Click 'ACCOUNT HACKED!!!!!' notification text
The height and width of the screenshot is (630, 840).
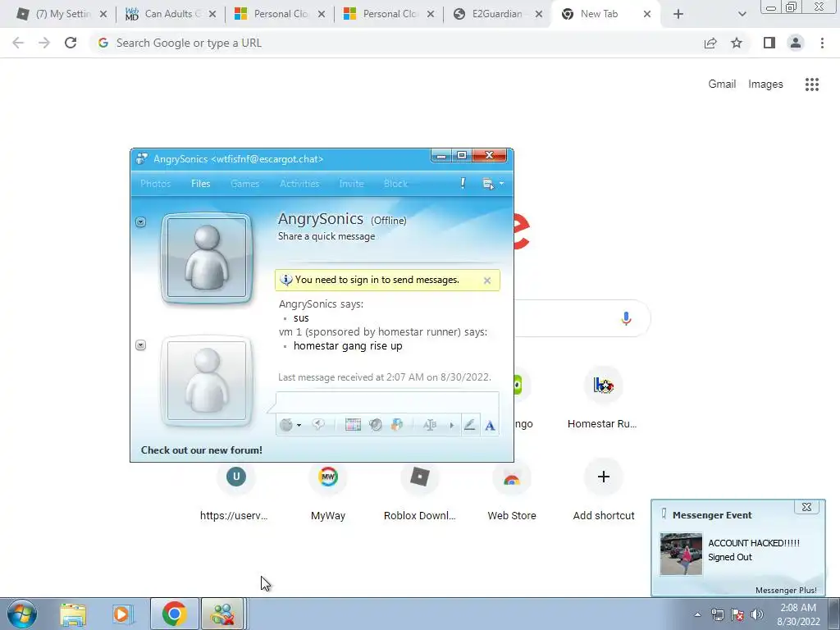click(754, 543)
